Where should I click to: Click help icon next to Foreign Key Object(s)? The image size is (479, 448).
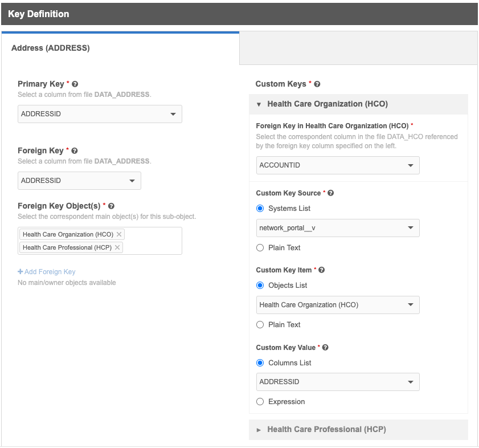[112, 206]
